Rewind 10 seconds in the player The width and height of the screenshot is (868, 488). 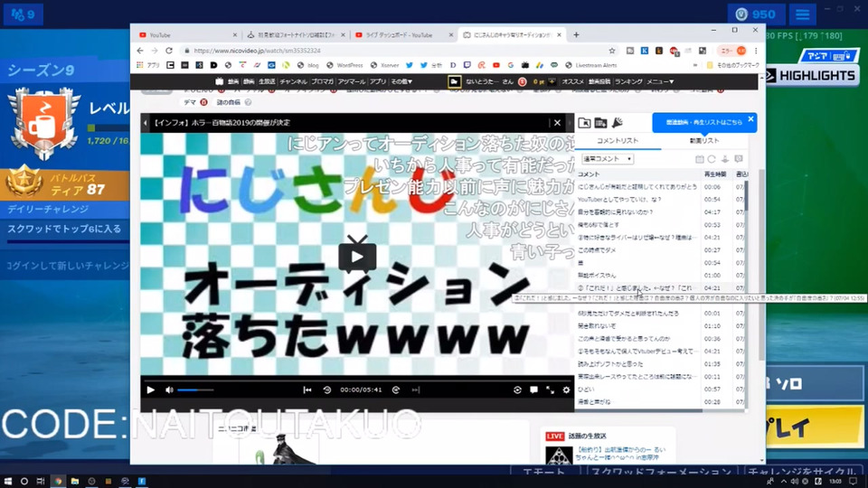pyautogui.click(x=327, y=390)
